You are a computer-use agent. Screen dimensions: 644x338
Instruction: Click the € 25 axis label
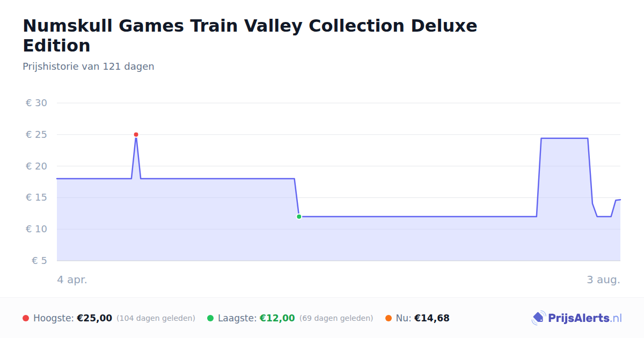click(36, 135)
